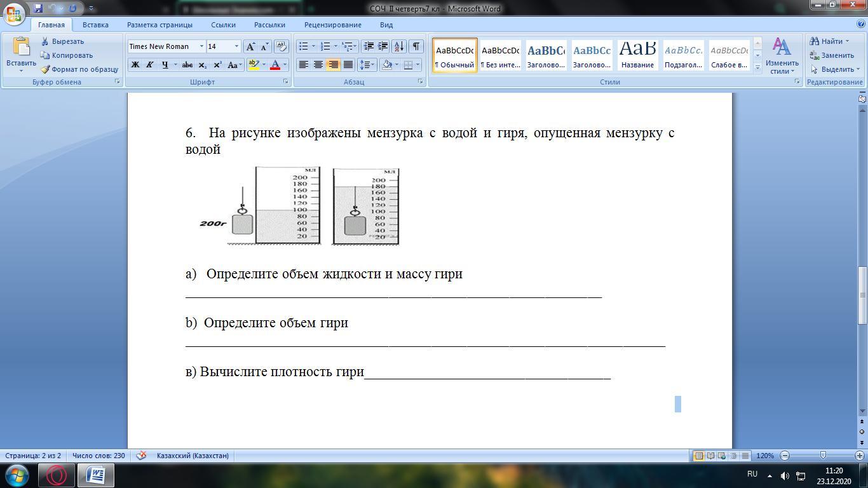Click the Изменить стили button
868x488 pixels.
tap(782, 55)
